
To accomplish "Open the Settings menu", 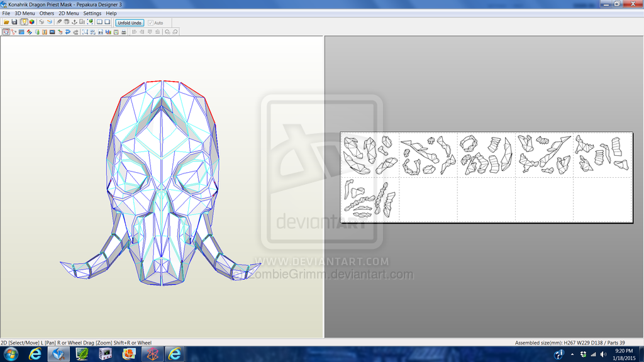I will [92, 13].
